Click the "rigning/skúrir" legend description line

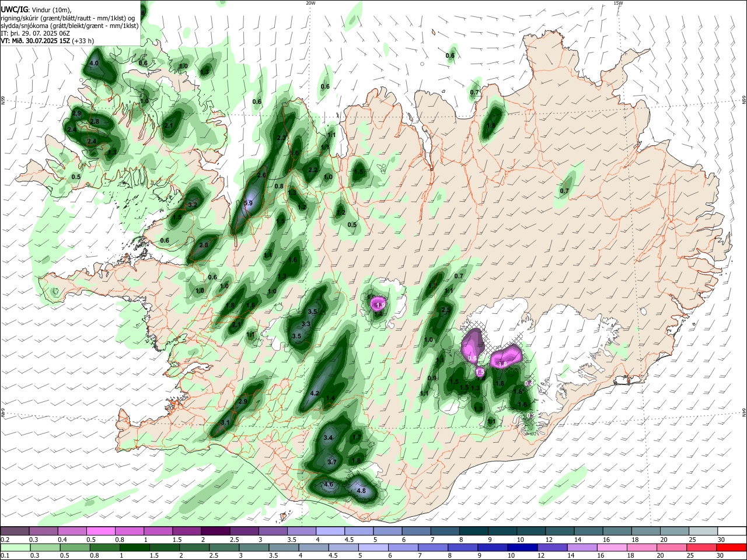(67, 18)
